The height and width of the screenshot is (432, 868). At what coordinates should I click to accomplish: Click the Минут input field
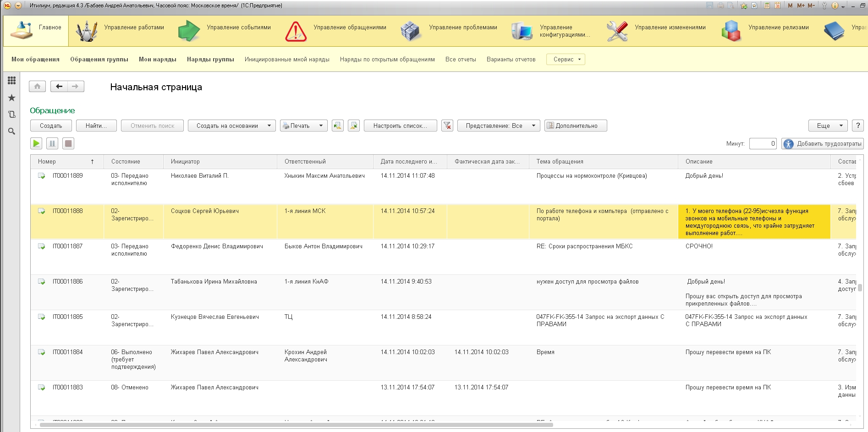click(x=763, y=143)
